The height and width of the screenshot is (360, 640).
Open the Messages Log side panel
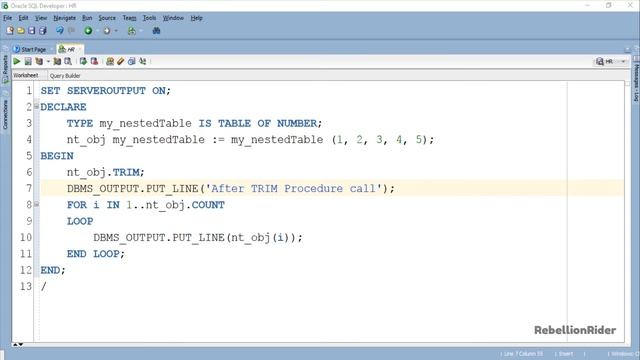pos(636,83)
